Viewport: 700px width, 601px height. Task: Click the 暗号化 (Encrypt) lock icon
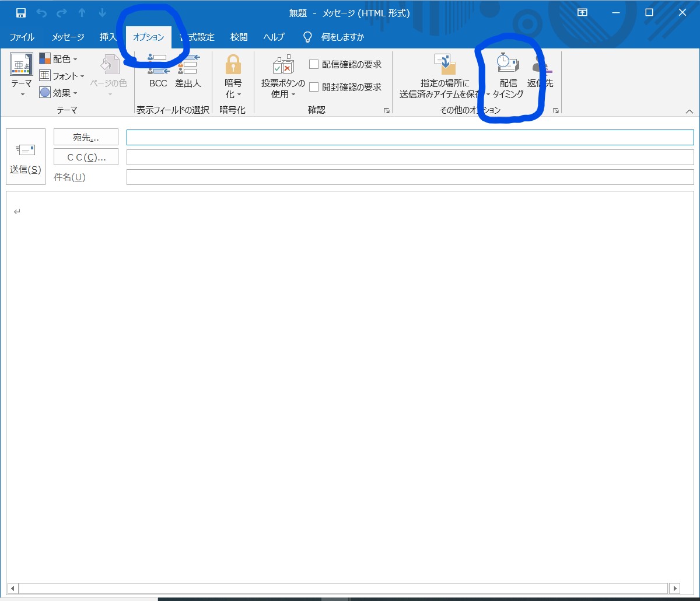[x=233, y=64]
